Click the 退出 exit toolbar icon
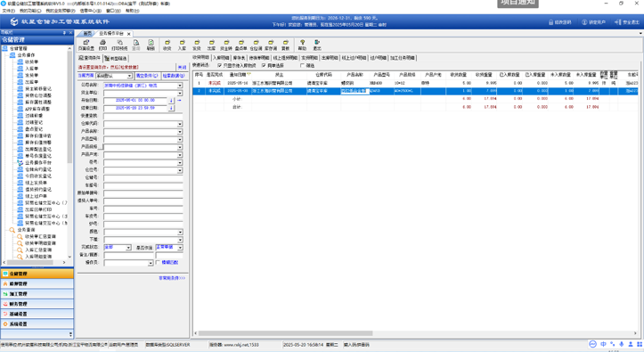 tap(317, 45)
